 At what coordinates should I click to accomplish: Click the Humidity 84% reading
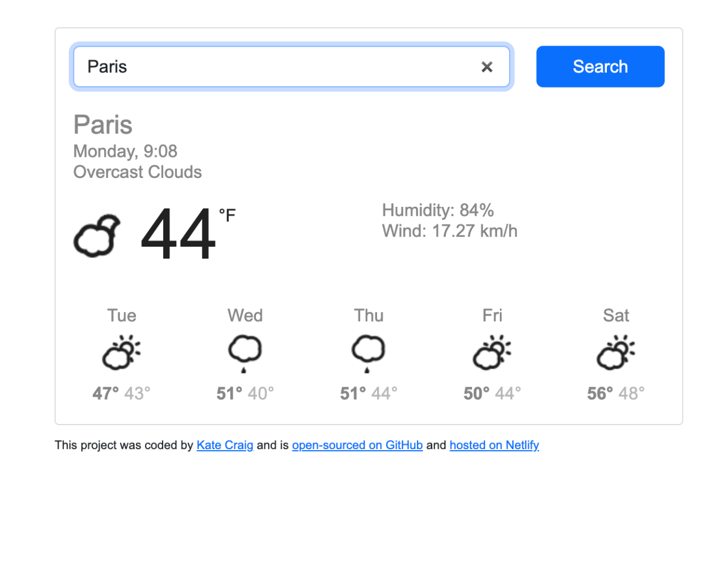click(437, 210)
